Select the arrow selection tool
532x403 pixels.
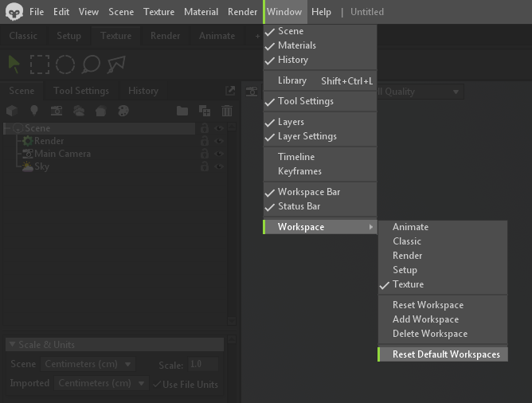[14, 65]
